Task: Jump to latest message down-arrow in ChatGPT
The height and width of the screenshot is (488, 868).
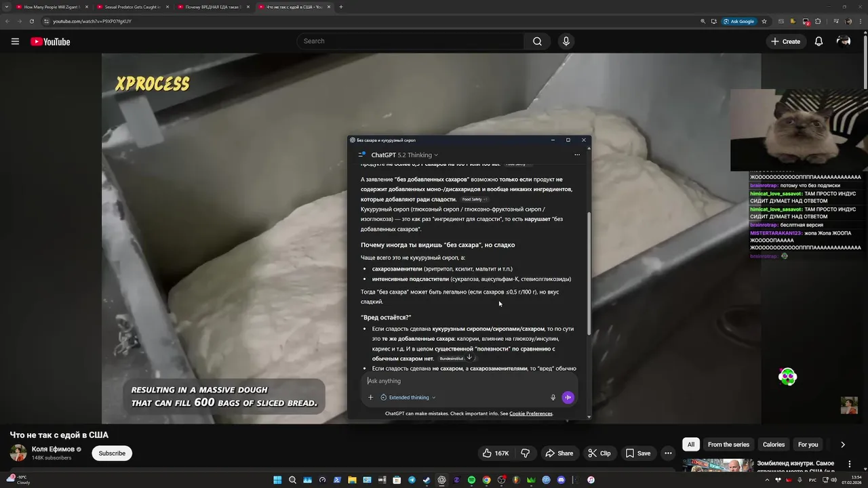Action: click(x=469, y=357)
